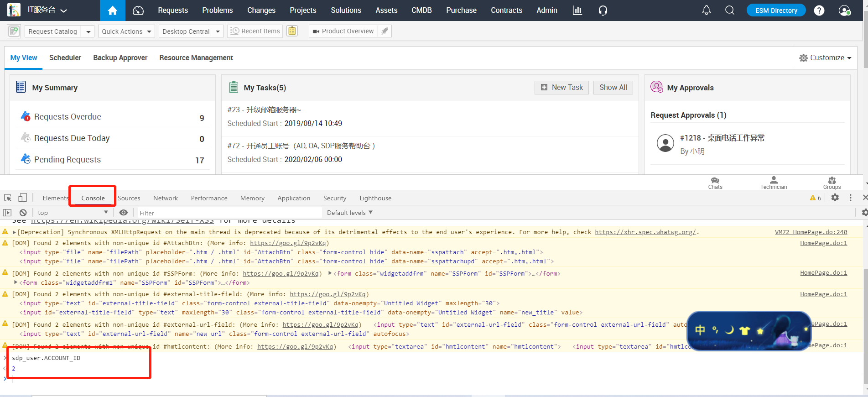Switch to the Scheduler tab
The width and height of the screenshot is (868, 397).
pyautogui.click(x=65, y=57)
